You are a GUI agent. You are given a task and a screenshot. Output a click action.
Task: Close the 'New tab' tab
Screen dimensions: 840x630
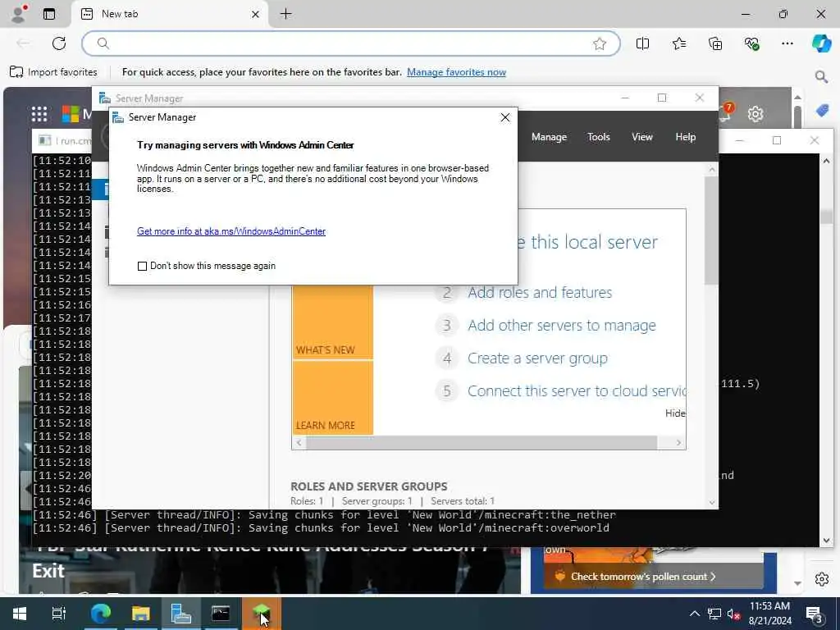256,15
